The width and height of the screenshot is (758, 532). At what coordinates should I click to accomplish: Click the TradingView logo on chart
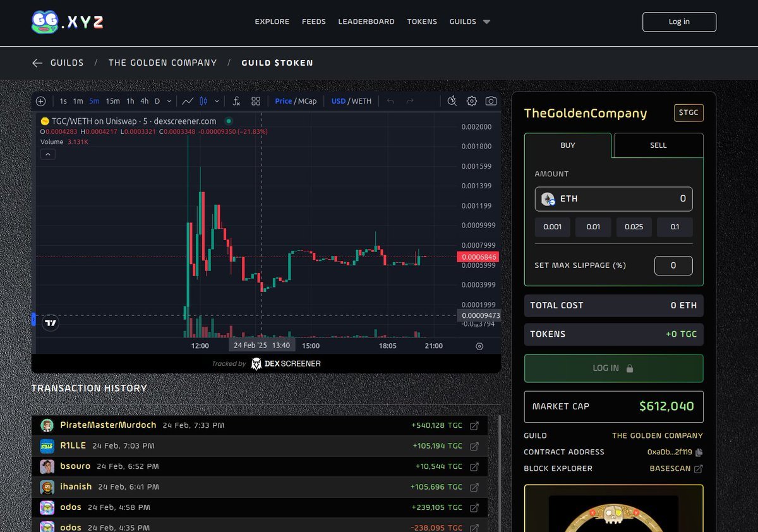pos(51,323)
